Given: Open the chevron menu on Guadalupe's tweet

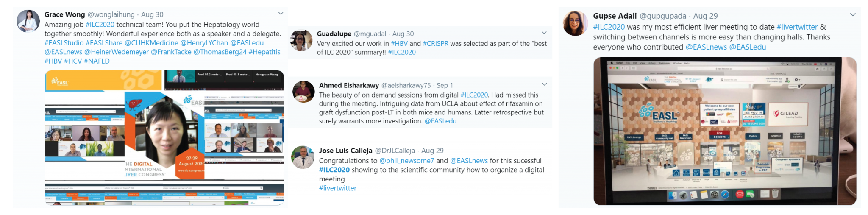Looking at the screenshot, I should (x=544, y=33).
